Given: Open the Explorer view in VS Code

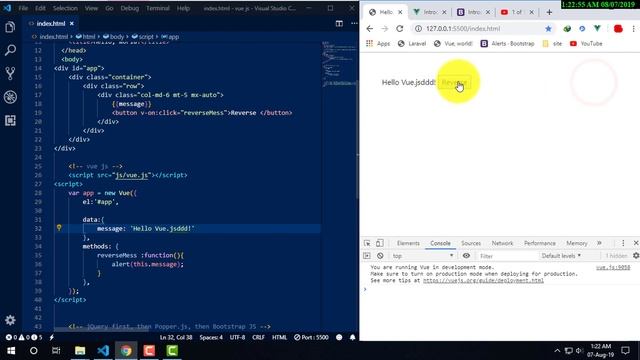Looking at the screenshot, I should pyautogui.click(x=10, y=27).
